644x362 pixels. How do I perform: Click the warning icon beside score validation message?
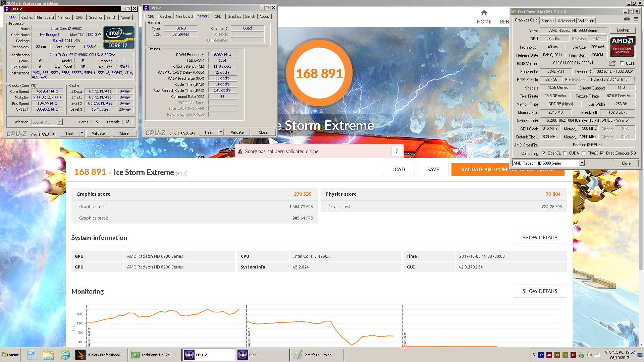240,152
